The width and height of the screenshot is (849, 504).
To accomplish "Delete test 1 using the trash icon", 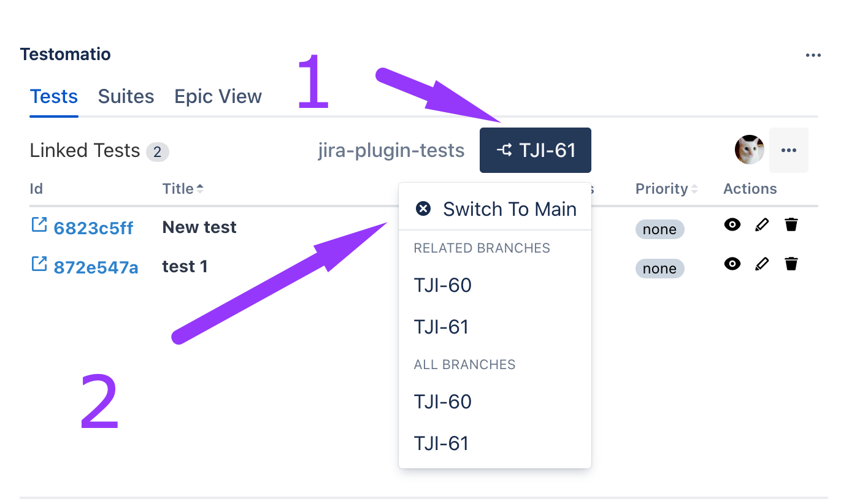I will click(x=791, y=264).
